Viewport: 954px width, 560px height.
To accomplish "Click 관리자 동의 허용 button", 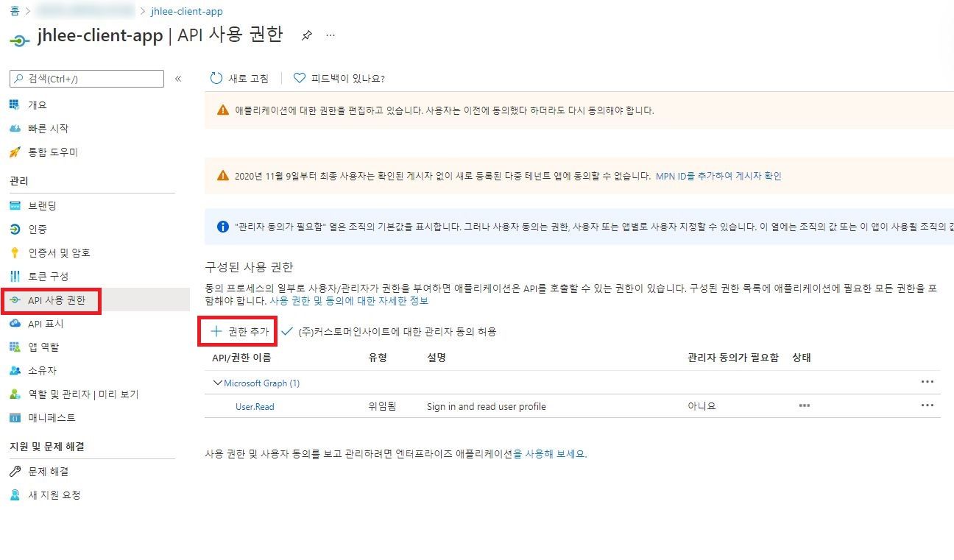I will pyautogui.click(x=389, y=331).
